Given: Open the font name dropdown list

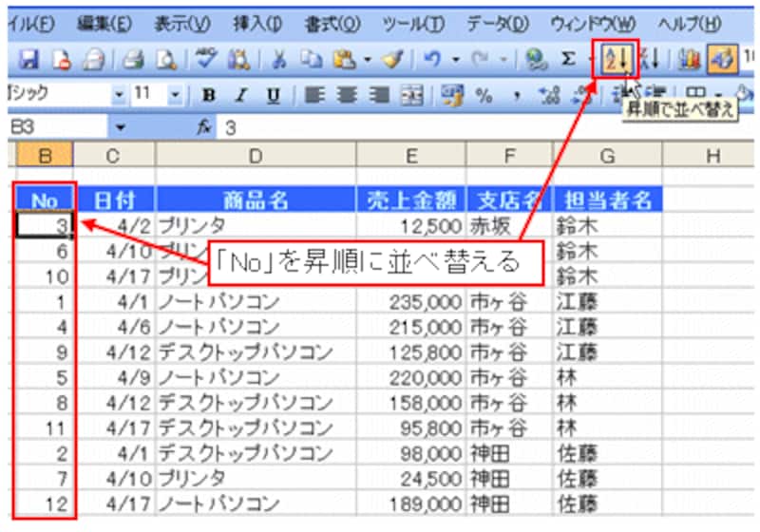Looking at the screenshot, I should (119, 95).
